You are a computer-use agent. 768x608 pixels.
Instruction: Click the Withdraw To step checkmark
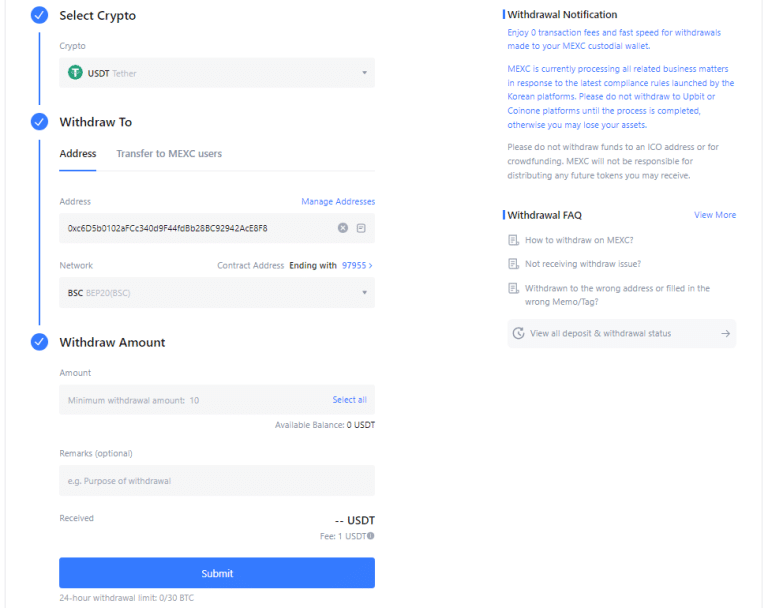coord(39,122)
